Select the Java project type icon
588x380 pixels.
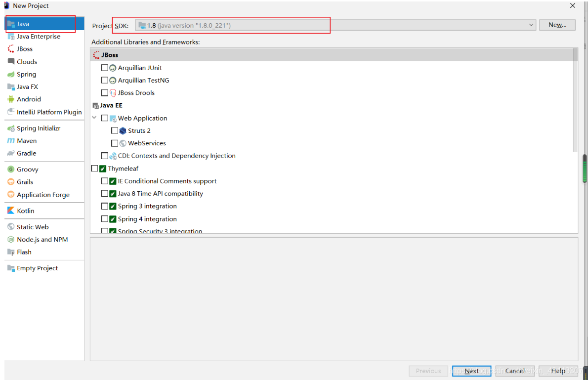pos(11,24)
